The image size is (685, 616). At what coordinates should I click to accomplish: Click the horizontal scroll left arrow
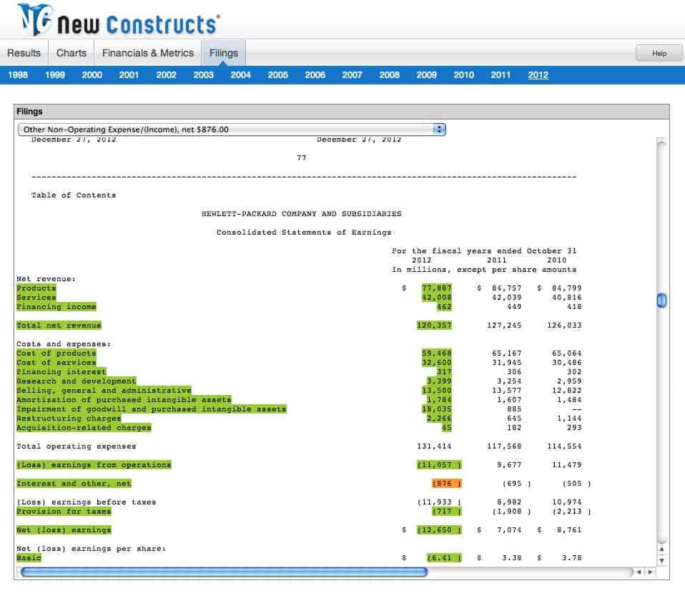[639, 572]
